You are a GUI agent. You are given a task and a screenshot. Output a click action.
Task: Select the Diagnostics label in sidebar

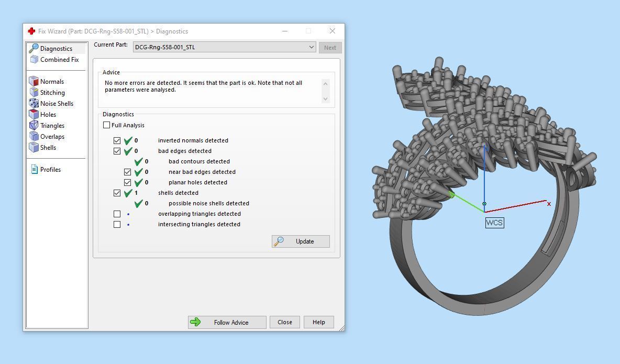click(x=56, y=49)
